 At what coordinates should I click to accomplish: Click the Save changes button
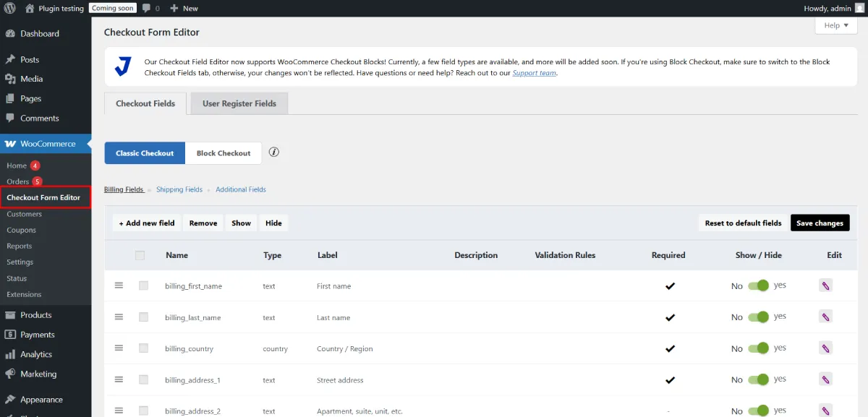pyautogui.click(x=820, y=223)
